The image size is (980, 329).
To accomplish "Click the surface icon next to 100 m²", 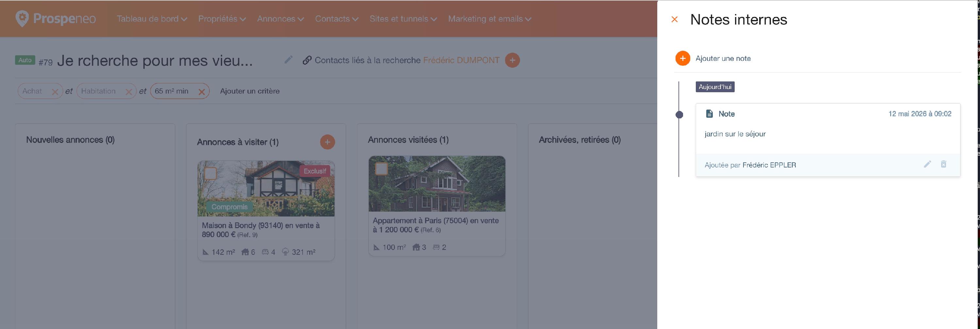I will coord(376,247).
